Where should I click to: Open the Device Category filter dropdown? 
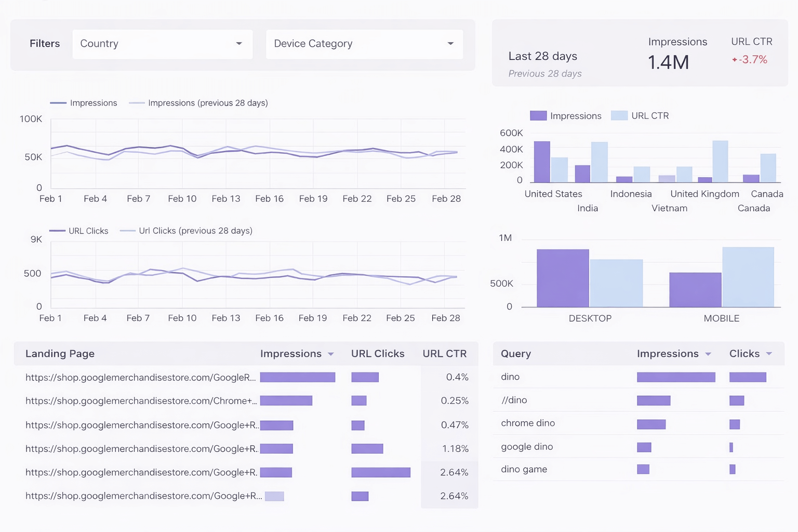(x=364, y=44)
